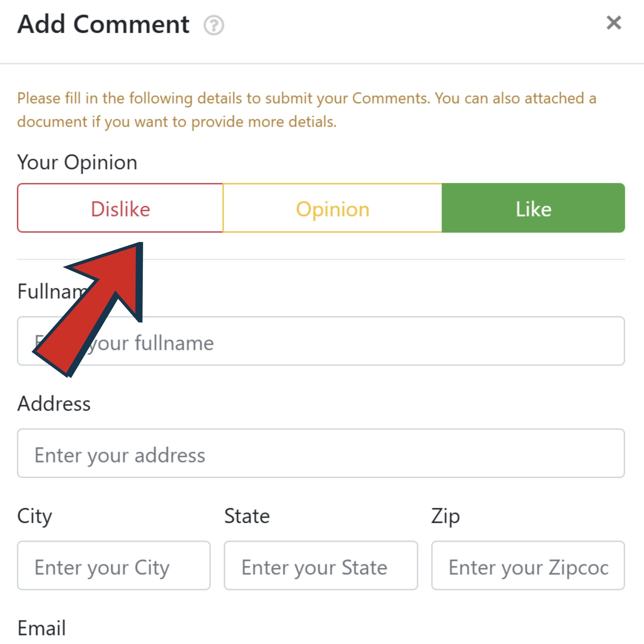
Task: Click the 'Your Opinion' label
Action: (x=77, y=163)
